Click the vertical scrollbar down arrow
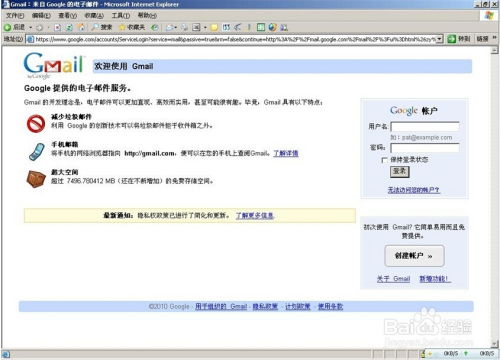 pyautogui.click(x=495, y=343)
